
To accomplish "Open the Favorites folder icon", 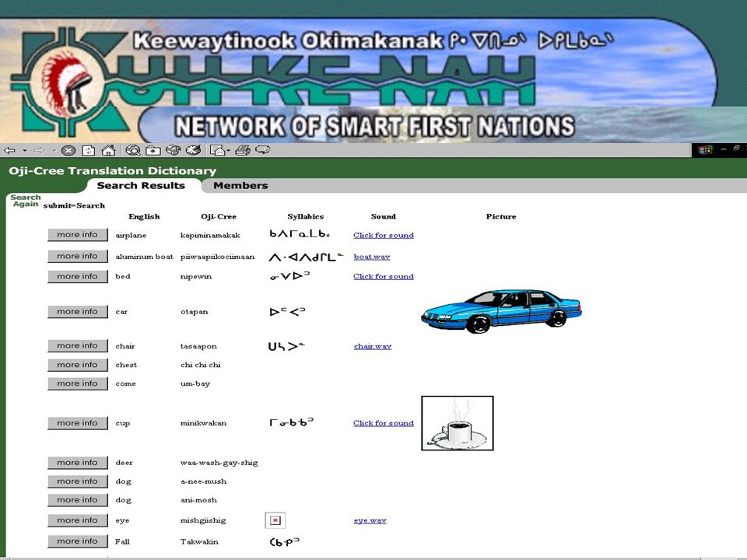I will [x=153, y=150].
